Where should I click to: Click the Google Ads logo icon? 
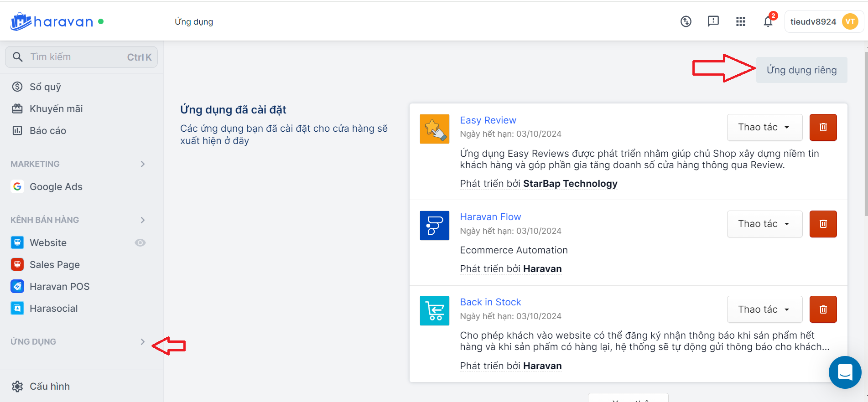point(17,186)
